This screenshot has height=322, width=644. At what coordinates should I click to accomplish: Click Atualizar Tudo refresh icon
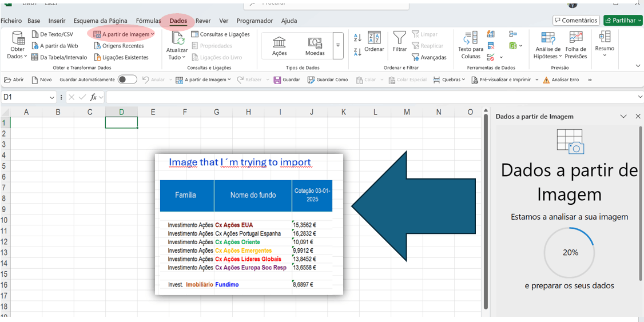177,38
